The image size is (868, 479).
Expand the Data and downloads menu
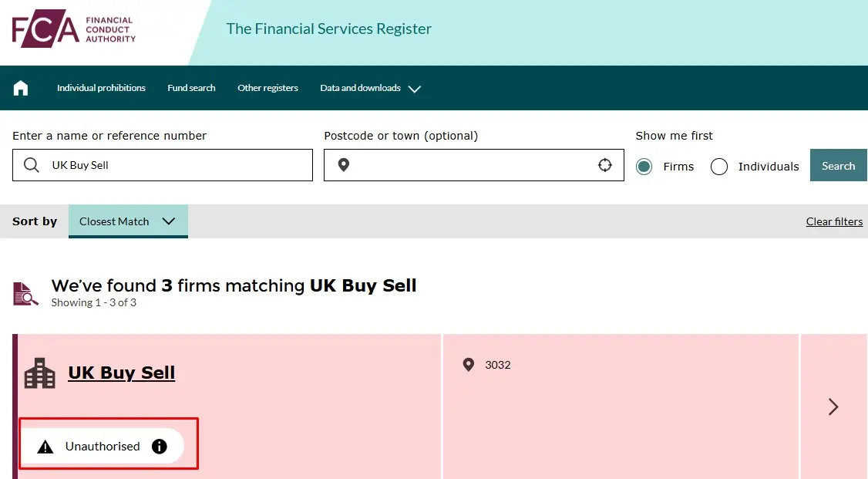370,87
